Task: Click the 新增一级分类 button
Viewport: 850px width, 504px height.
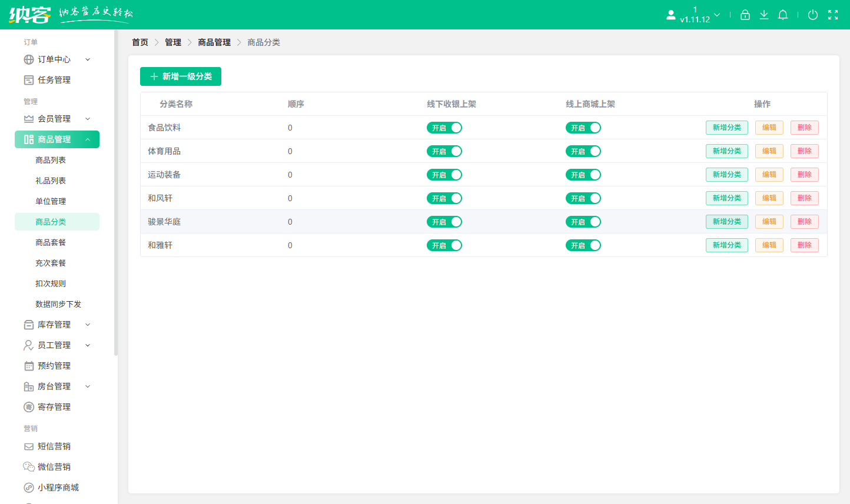Action: pyautogui.click(x=181, y=76)
